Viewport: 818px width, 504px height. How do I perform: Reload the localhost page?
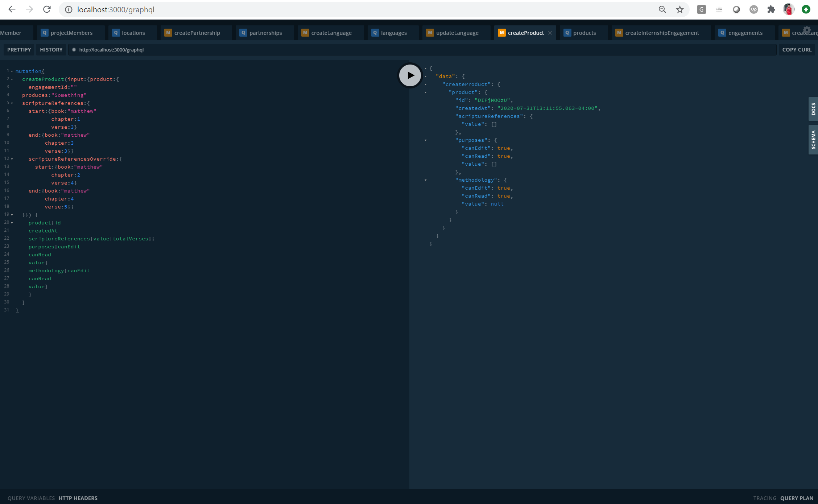[47, 9]
